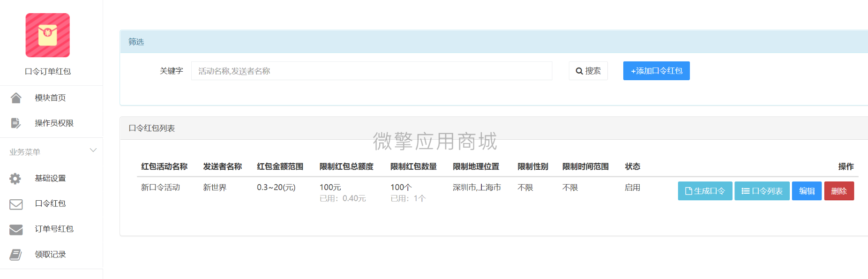The width and height of the screenshot is (868, 279).
Task: Click the 0.3~20(元) amount cell
Action: [x=276, y=187]
